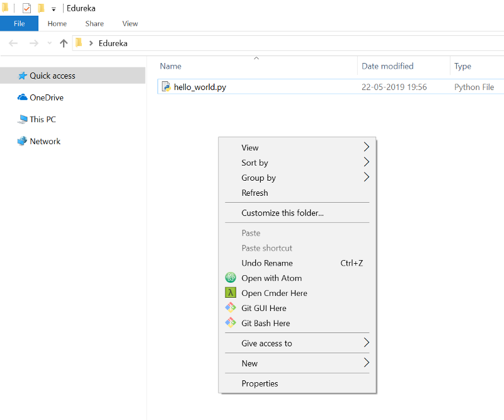Open the recent locations dropdown arrow
This screenshot has width=504, height=420.
point(50,43)
